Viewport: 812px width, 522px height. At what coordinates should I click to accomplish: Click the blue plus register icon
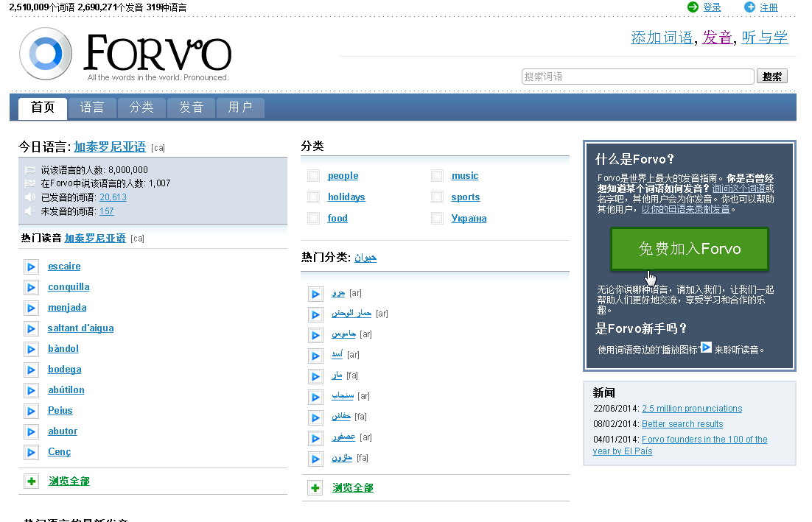(x=749, y=7)
